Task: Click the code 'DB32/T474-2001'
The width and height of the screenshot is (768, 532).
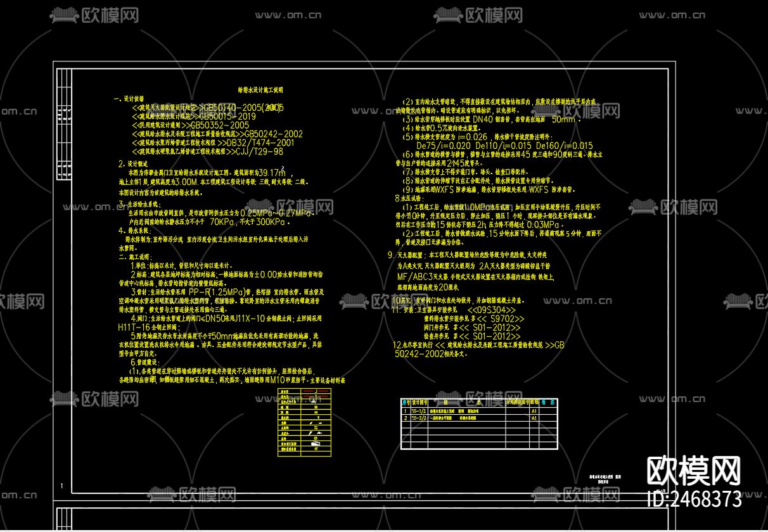Action: [260, 143]
